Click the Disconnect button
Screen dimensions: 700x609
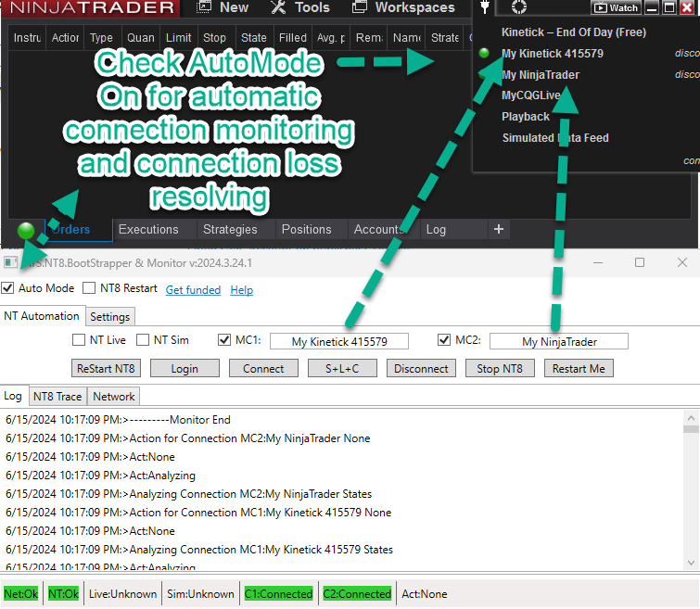click(421, 368)
